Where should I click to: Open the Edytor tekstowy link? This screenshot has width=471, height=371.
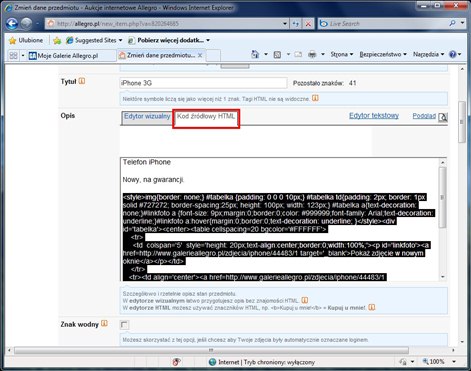tap(374, 116)
